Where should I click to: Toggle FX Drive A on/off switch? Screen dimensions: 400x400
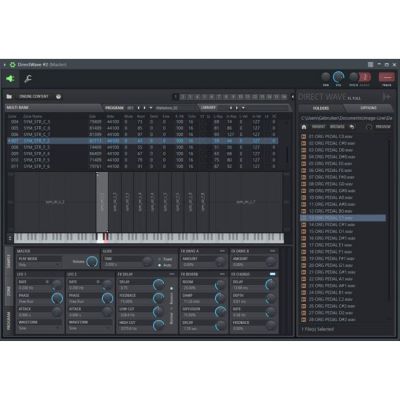tap(222, 251)
